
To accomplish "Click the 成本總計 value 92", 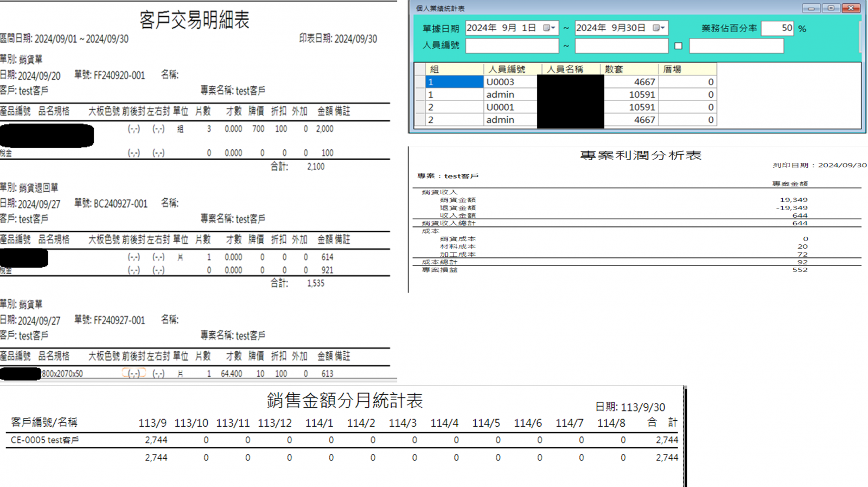I will pyautogui.click(x=802, y=262).
